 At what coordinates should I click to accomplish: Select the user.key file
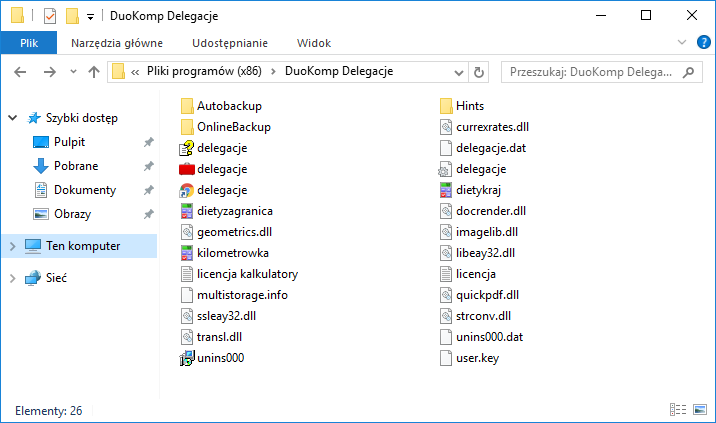(469, 358)
